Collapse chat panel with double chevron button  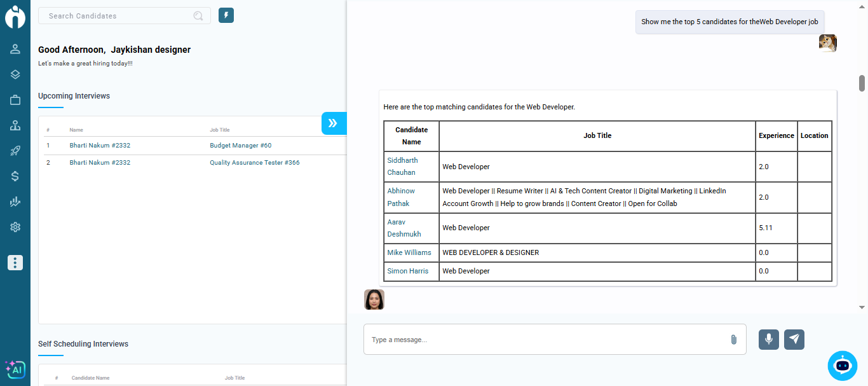(333, 123)
